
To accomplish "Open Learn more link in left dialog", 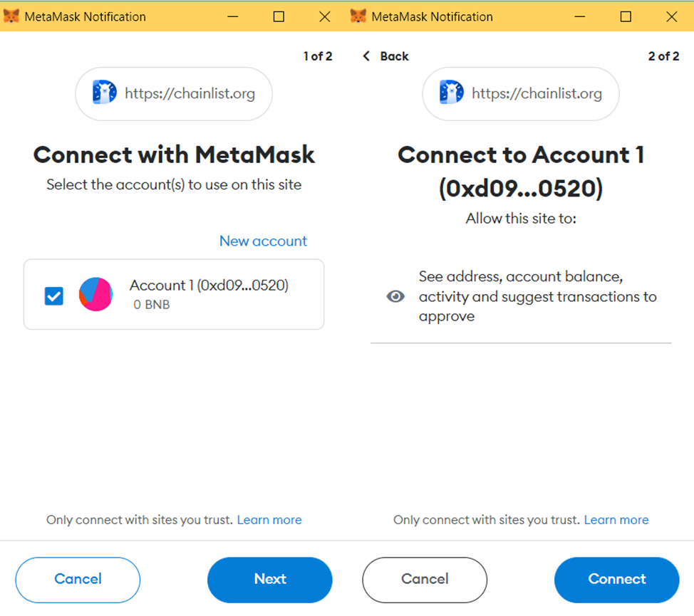I will [x=269, y=520].
